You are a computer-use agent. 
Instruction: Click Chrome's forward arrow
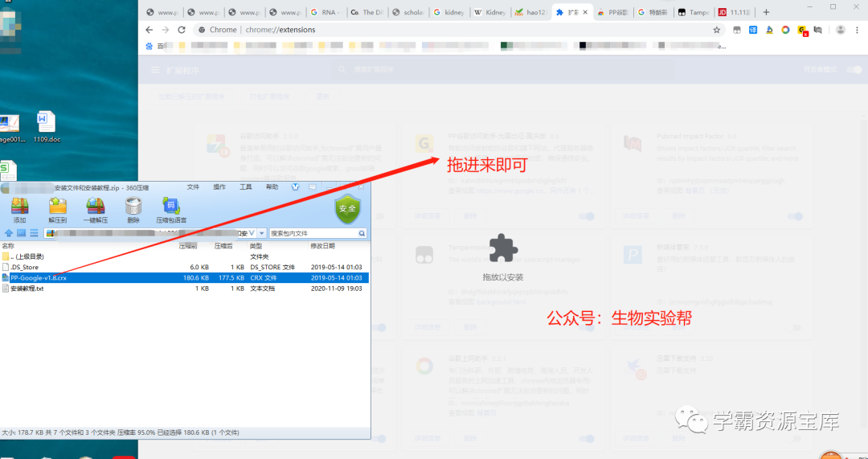pyautogui.click(x=165, y=30)
